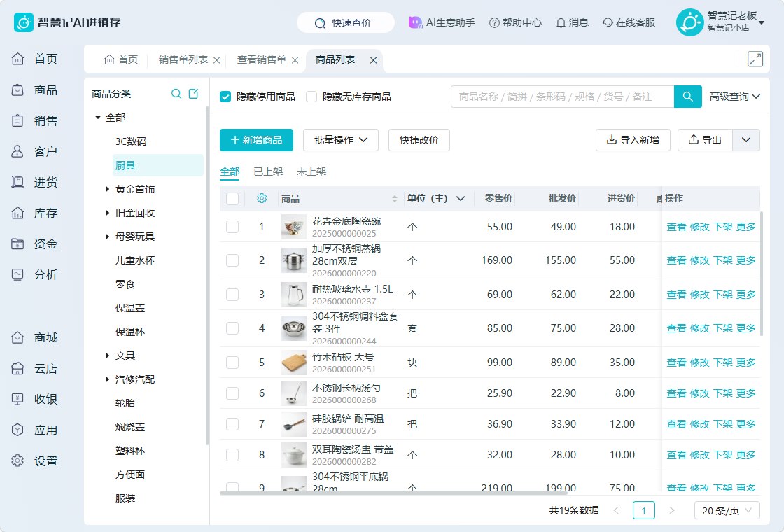The height and width of the screenshot is (532, 784).
Task: Click the vertical product table scrollbar
Action: (762, 274)
